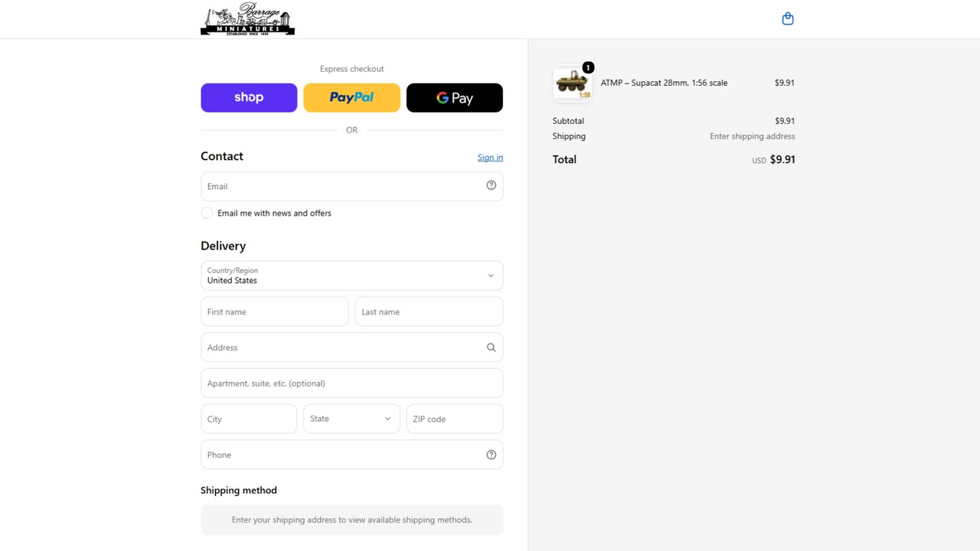Click the Subtotal label
Viewport: 980px width, 551px height.
[568, 121]
